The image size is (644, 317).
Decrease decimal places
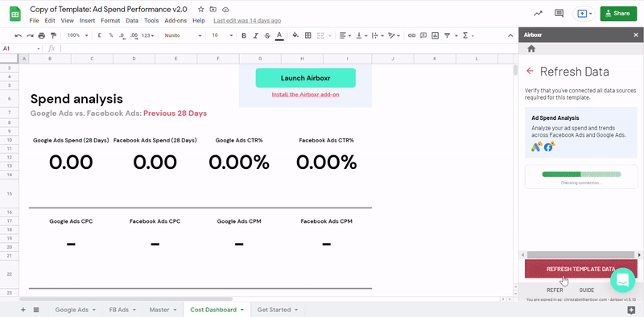click(x=122, y=35)
